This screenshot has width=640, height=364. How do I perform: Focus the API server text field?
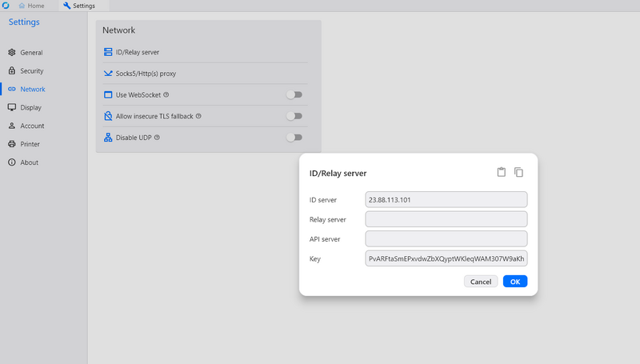tap(446, 238)
